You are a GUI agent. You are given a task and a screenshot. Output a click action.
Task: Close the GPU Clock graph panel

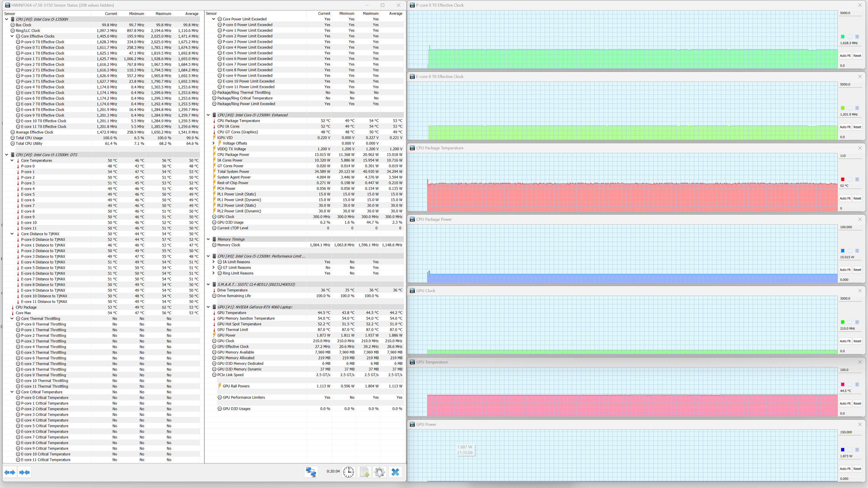tap(860, 291)
